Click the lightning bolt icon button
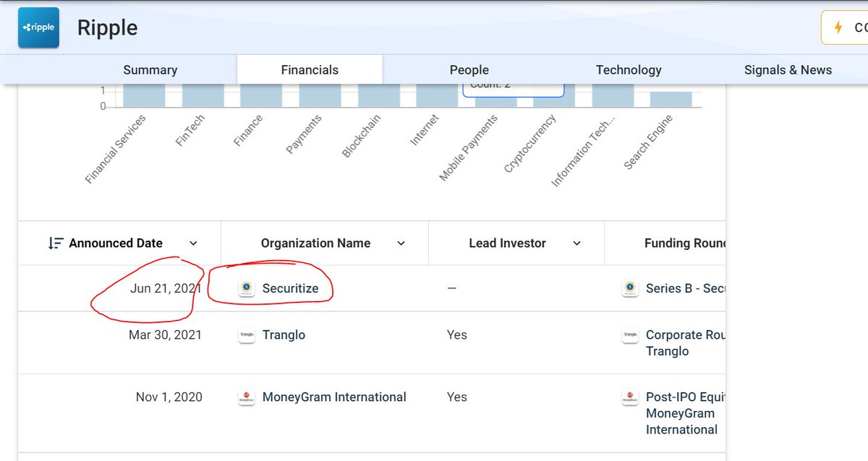The image size is (868, 461). pos(838,27)
